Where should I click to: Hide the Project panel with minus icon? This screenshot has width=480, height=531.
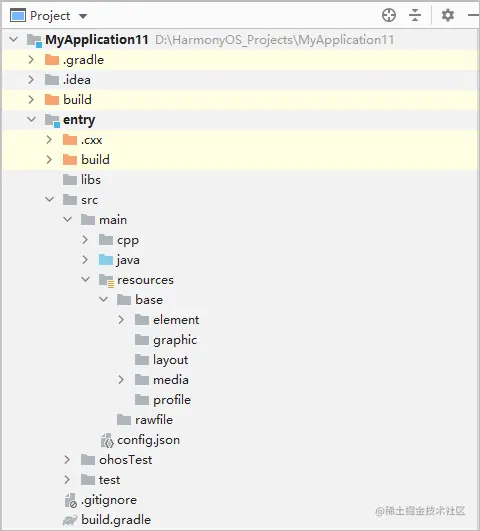[474, 15]
